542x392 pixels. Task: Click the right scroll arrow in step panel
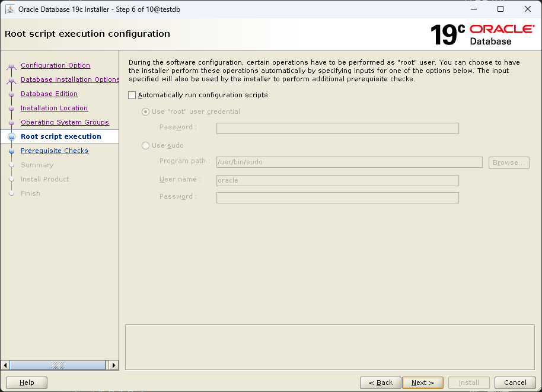pos(114,365)
